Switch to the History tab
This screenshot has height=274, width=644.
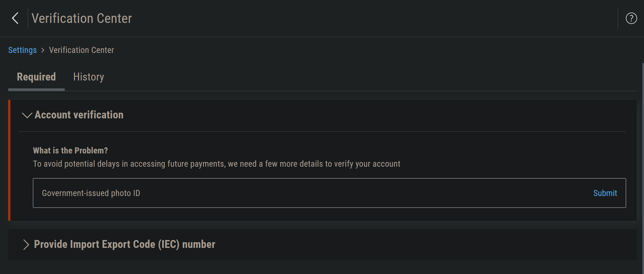click(x=88, y=77)
